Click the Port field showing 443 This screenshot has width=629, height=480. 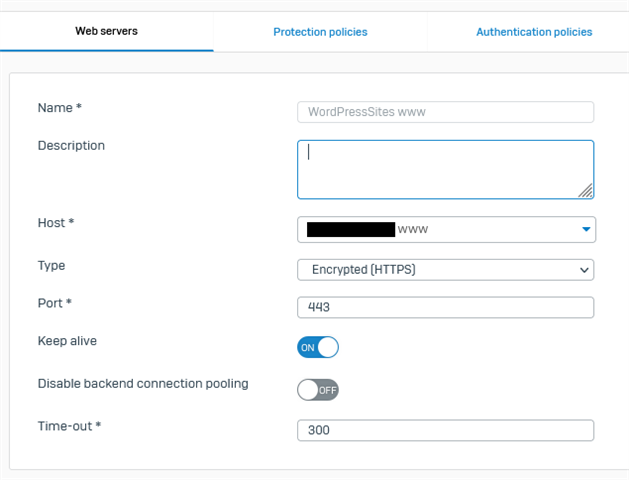coord(445,307)
